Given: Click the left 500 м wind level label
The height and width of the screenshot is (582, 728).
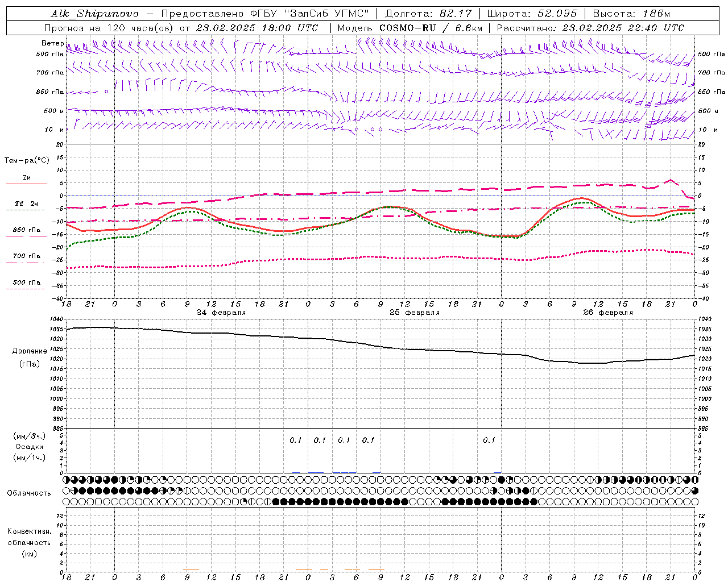Looking at the screenshot, I should tap(54, 111).
